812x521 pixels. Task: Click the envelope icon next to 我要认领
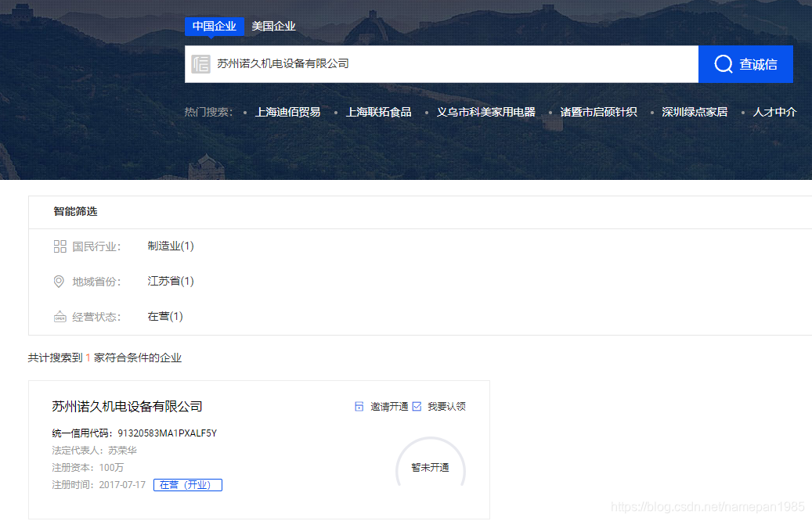click(x=417, y=406)
